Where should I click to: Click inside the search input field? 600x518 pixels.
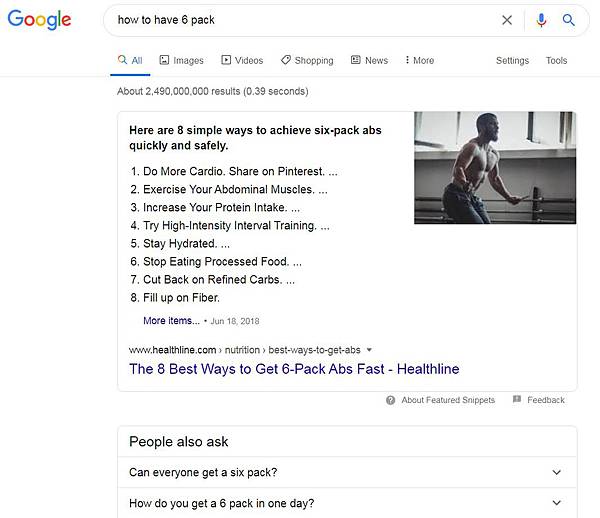[302, 20]
